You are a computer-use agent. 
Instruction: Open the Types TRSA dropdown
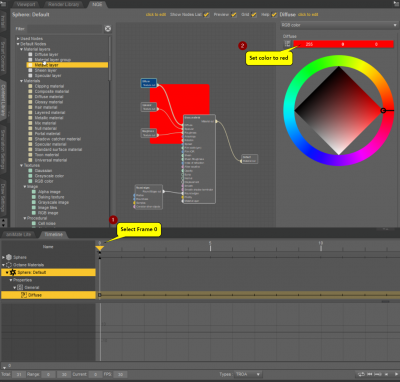click(x=248, y=374)
